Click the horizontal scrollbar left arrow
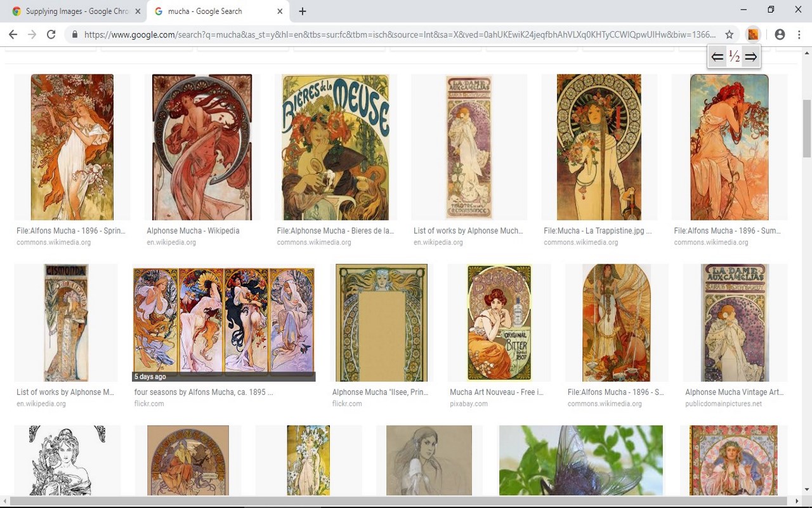 (x=4, y=502)
